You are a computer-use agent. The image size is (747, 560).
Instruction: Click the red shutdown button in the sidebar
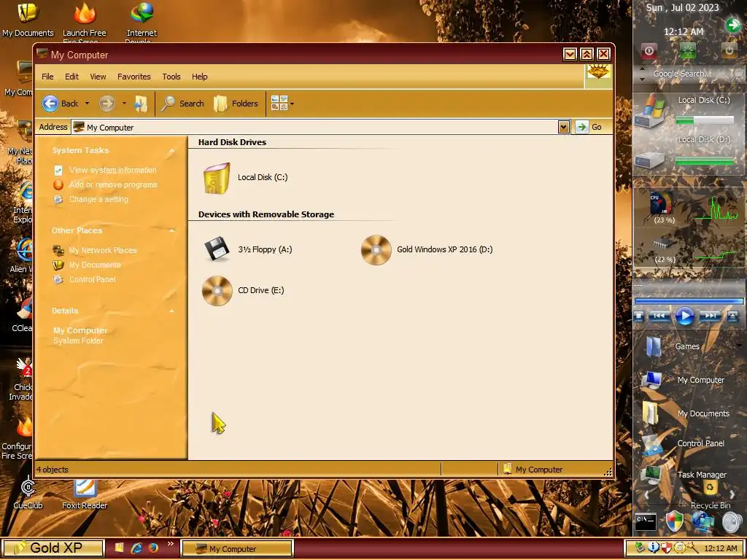(649, 50)
